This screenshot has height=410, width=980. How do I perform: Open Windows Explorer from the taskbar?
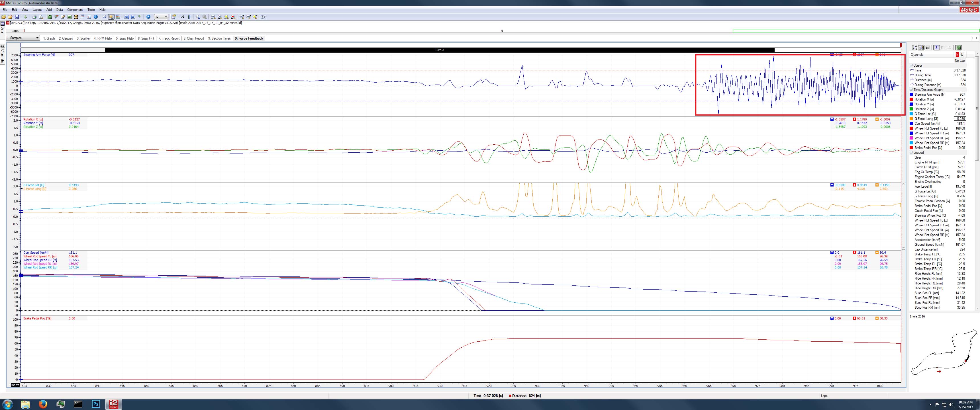(25, 404)
